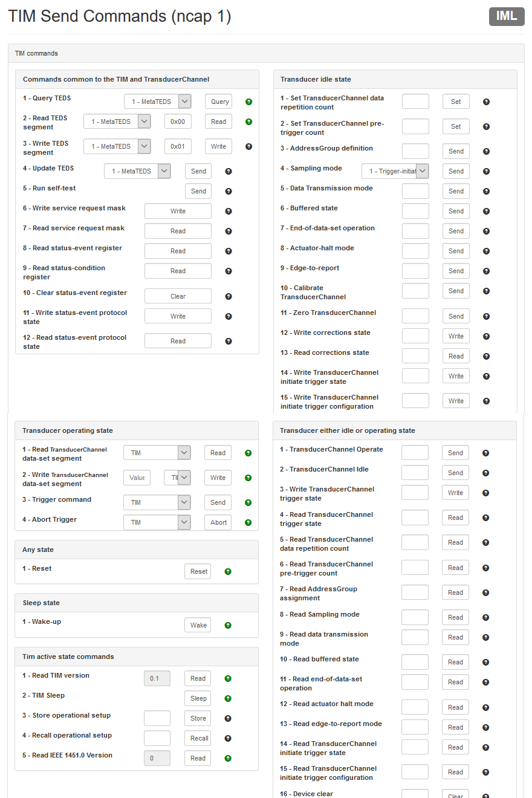The width and height of the screenshot is (532, 798).
Task: Click the IML badge in the header
Action: point(506,16)
